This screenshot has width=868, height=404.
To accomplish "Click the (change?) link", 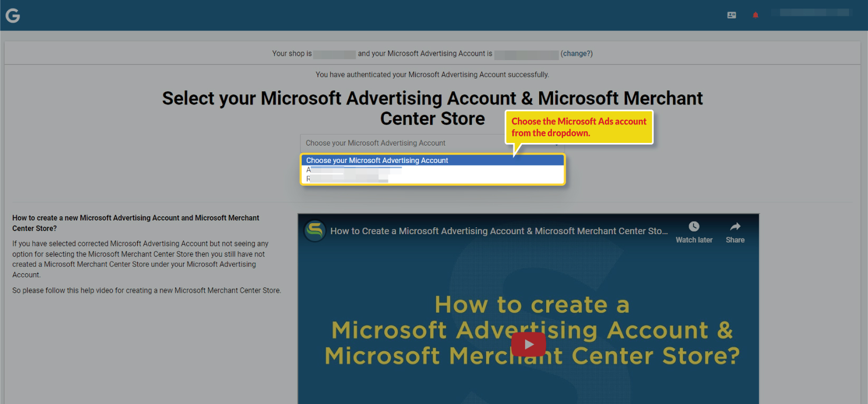I will pos(576,54).
